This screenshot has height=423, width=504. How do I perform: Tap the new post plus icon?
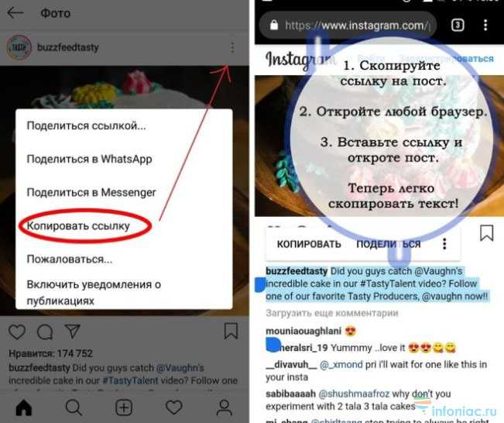click(124, 408)
